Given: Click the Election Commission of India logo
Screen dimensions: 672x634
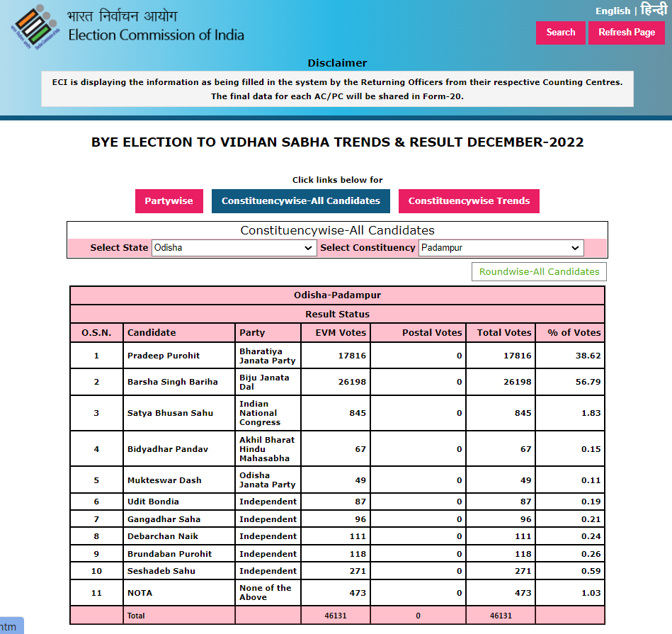Looking at the screenshot, I should click(35, 27).
